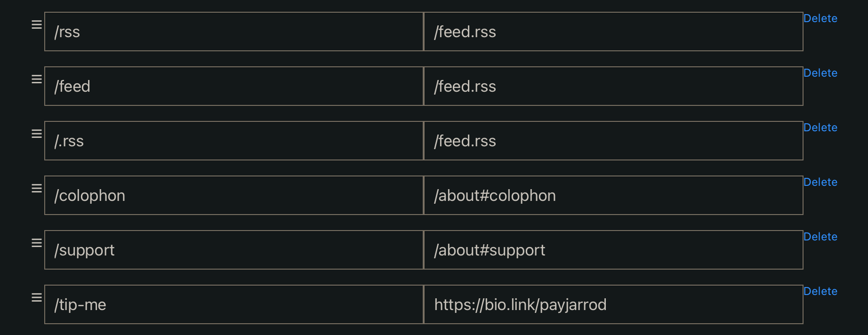The image size is (868, 335).
Task: Click the /colophon source path field
Action: pos(234,195)
